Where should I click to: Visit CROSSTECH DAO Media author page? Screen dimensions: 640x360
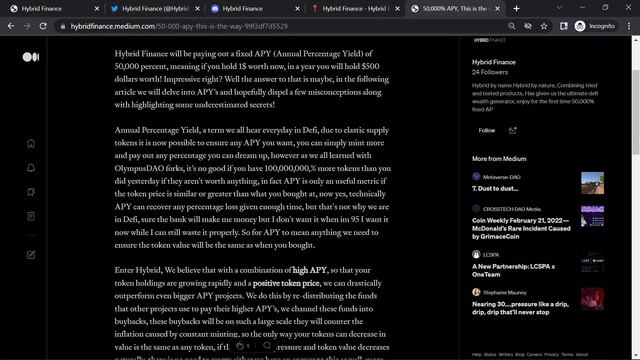tap(511, 209)
